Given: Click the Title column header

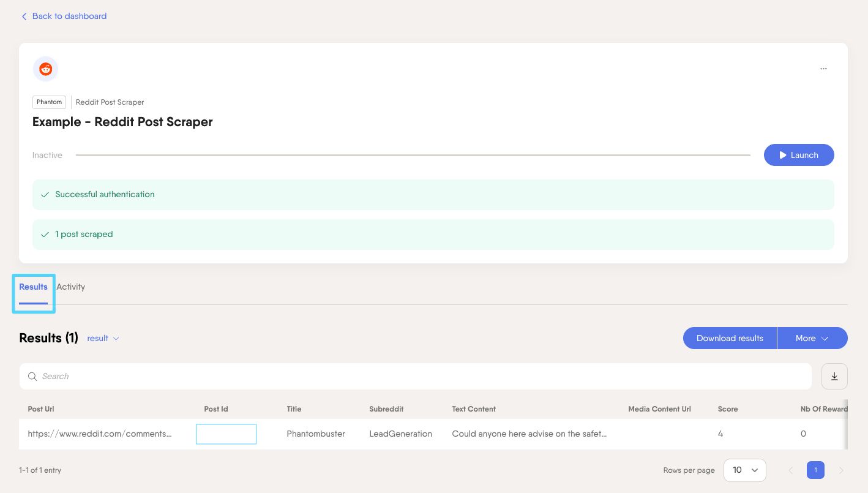Looking at the screenshot, I should click(294, 409).
